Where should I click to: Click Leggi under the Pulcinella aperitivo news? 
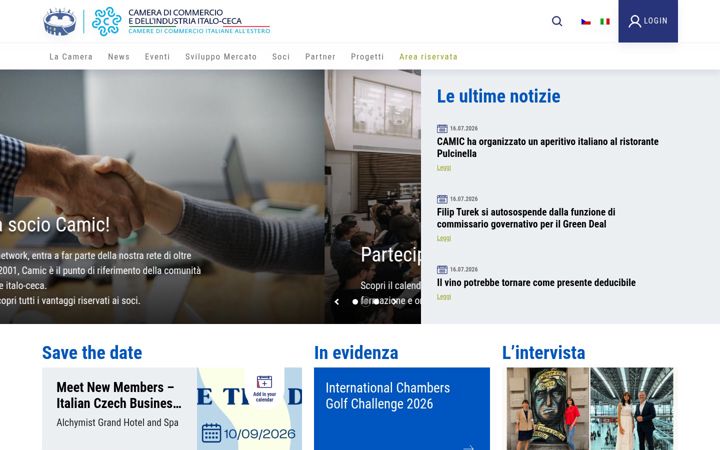click(444, 168)
